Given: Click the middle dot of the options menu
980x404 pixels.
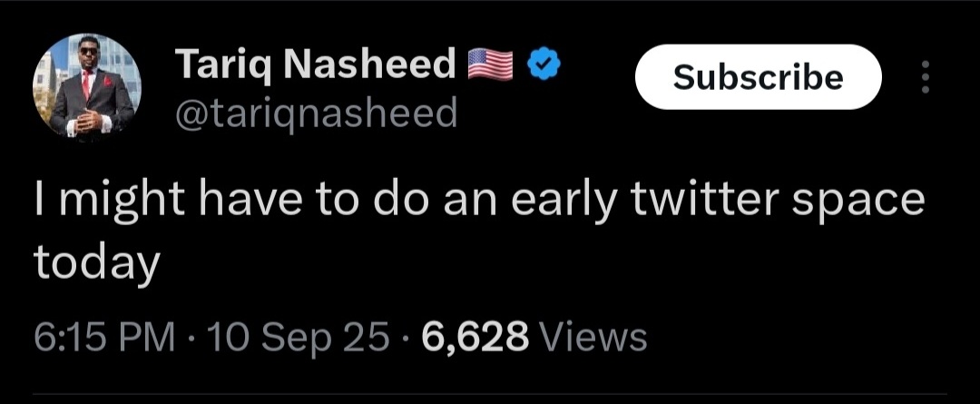Looking at the screenshot, I should (926, 77).
